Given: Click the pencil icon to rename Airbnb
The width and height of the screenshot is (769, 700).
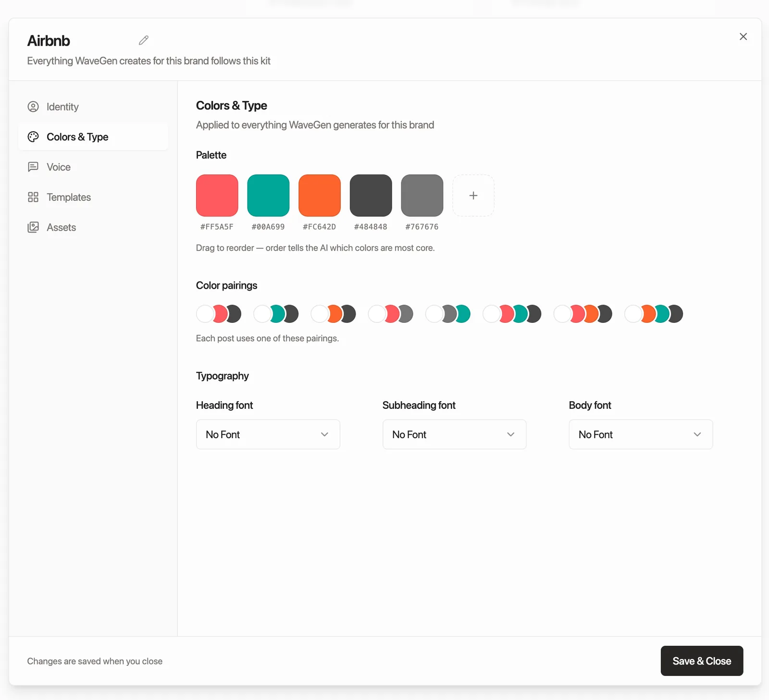Looking at the screenshot, I should tap(144, 40).
